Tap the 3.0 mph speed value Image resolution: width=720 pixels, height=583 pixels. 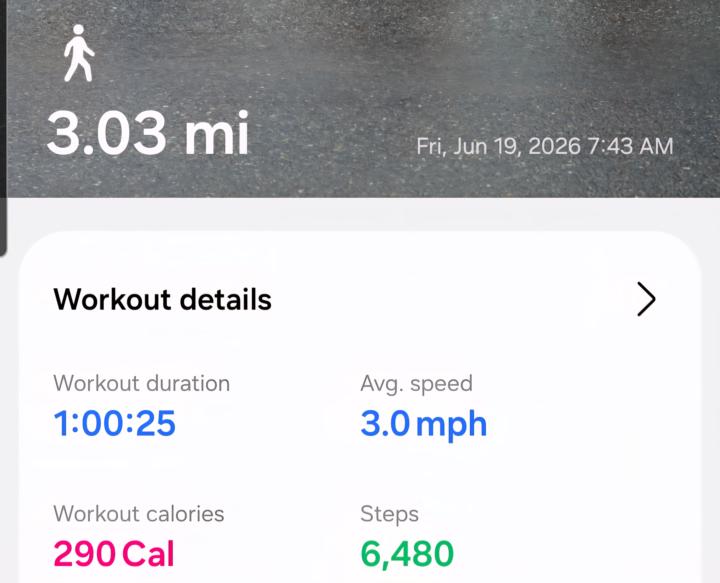423,424
